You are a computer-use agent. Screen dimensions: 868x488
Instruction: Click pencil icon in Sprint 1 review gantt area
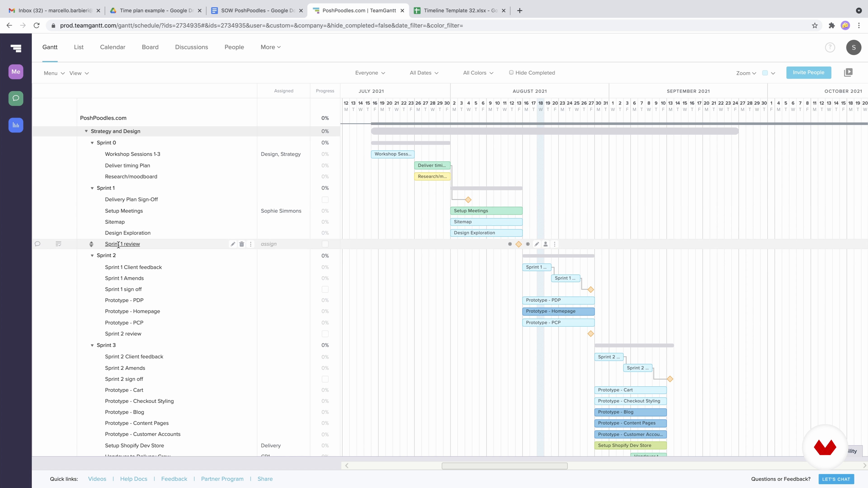(x=537, y=244)
